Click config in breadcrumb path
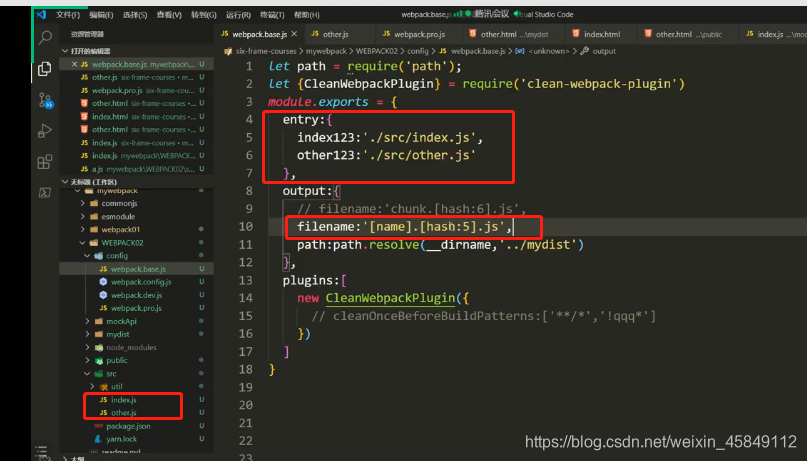The image size is (807, 461). (x=417, y=51)
